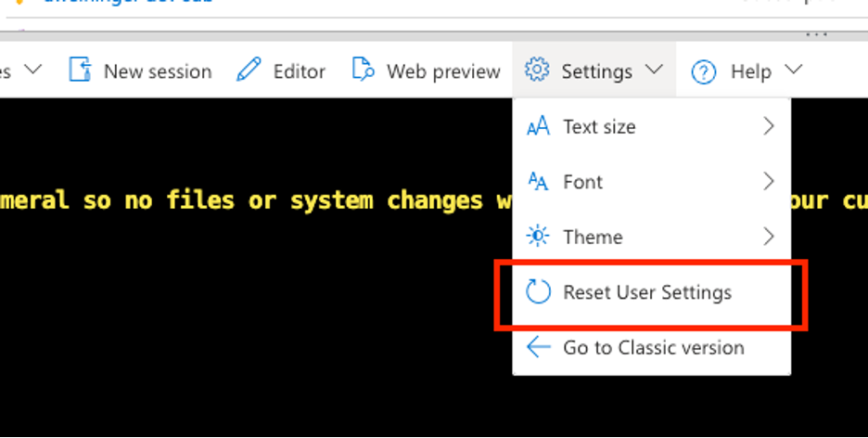Choose Go to Classic version label
The width and height of the screenshot is (868, 438).
tap(653, 348)
